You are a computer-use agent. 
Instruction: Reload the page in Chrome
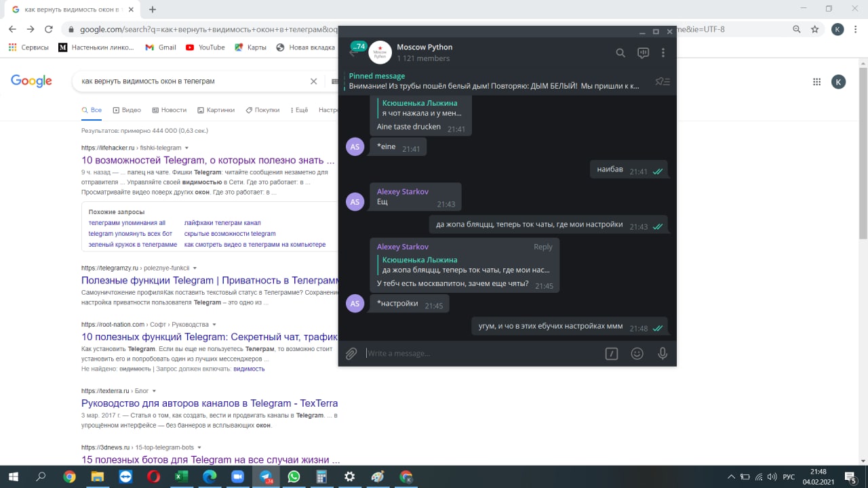click(x=49, y=29)
